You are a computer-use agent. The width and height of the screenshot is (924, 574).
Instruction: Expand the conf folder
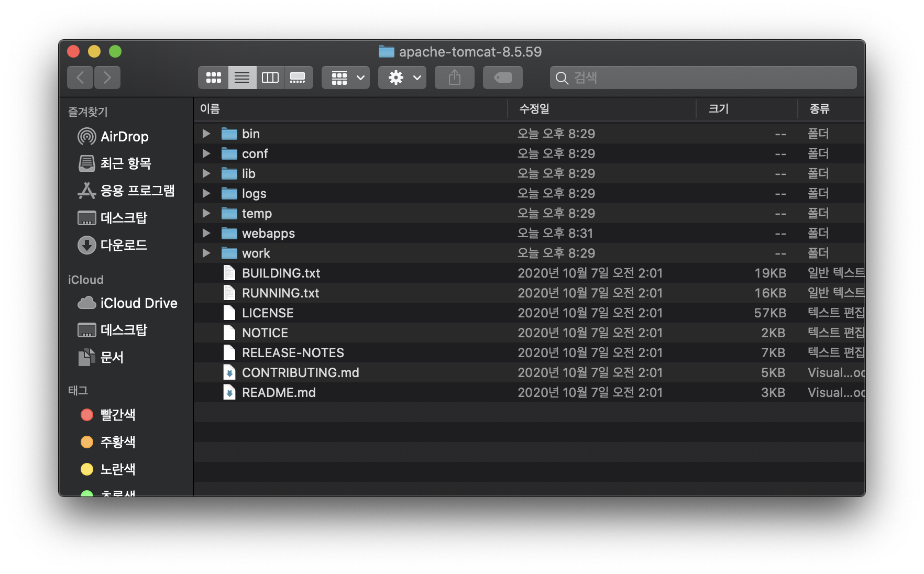(x=206, y=153)
